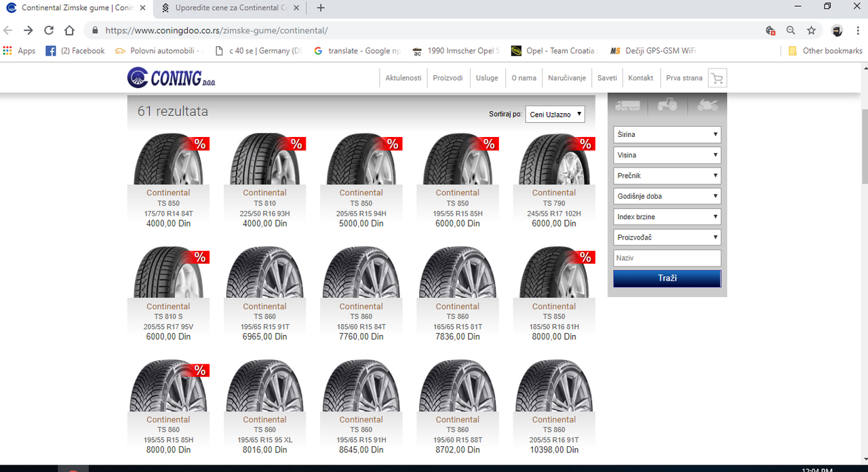This screenshot has width=868, height=472.
Task: Click the Continental TS 850 205/65 R15 94H link
Action: pyautogui.click(x=361, y=180)
